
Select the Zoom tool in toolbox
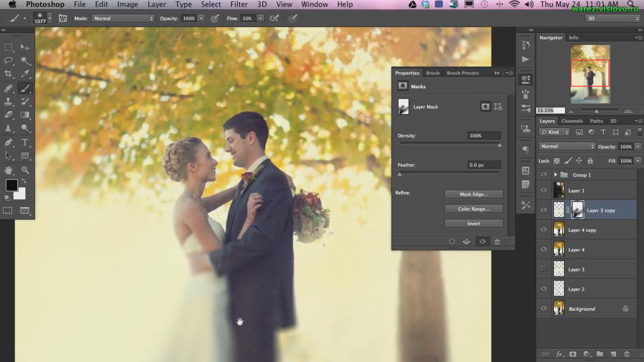tap(25, 170)
